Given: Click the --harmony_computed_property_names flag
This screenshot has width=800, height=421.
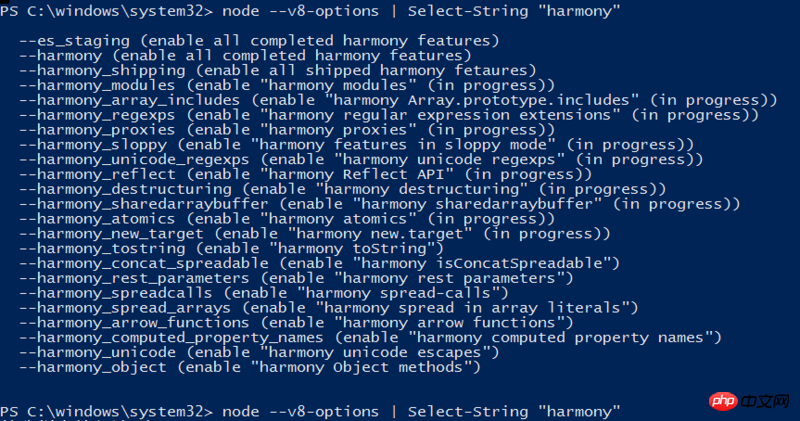Looking at the screenshot, I should [x=171, y=337].
